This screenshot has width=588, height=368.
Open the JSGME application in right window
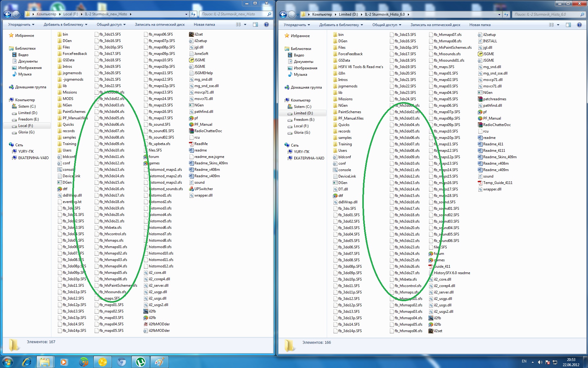pyautogui.click(x=488, y=54)
